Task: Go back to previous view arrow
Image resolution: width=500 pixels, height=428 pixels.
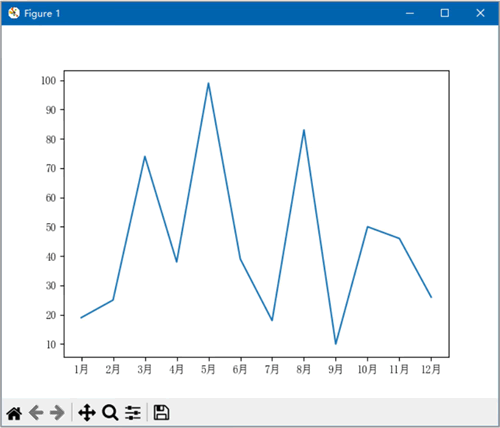Action: (36, 413)
